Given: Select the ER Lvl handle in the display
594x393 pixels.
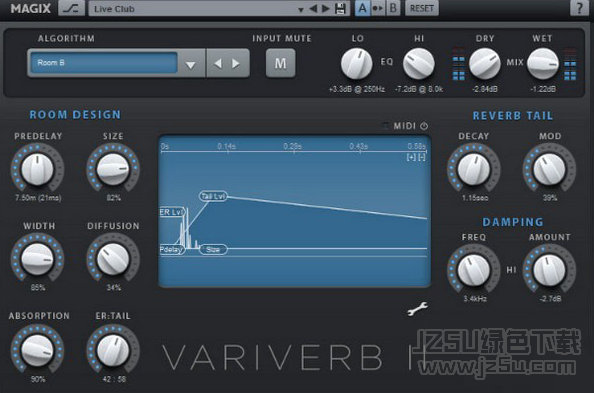Looking at the screenshot, I should pyautogui.click(x=172, y=212).
